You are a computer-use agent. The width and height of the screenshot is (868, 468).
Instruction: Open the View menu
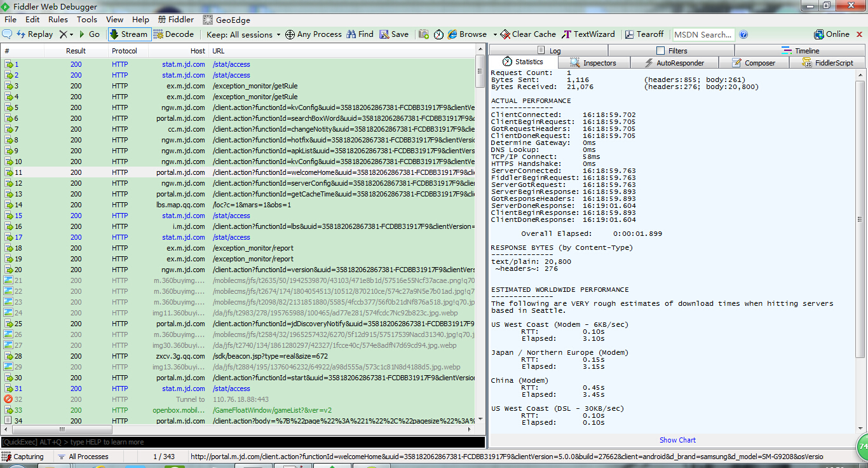115,20
